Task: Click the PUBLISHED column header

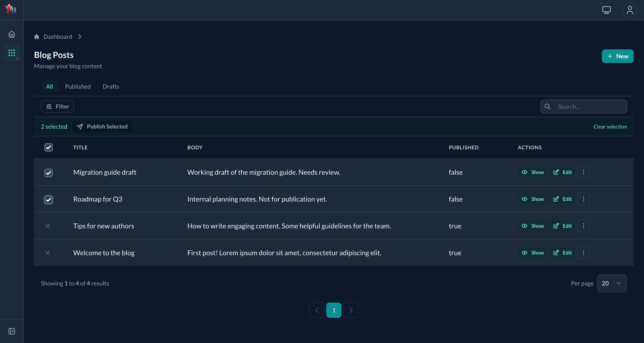Action: [x=463, y=147]
